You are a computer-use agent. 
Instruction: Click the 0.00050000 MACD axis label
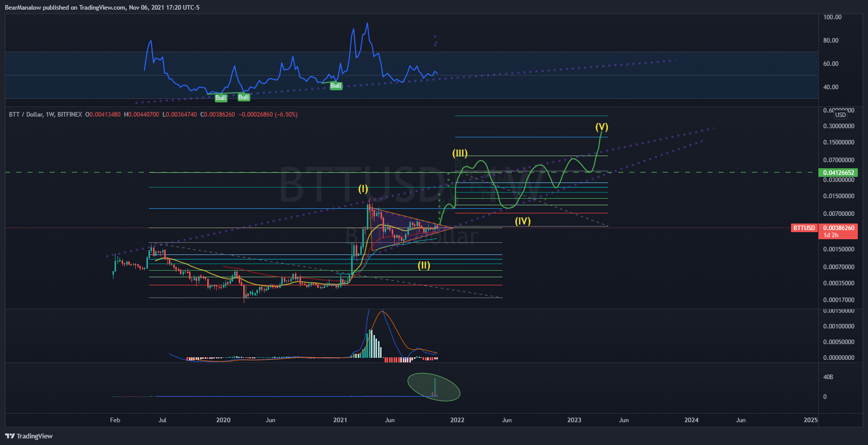[839, 342]
